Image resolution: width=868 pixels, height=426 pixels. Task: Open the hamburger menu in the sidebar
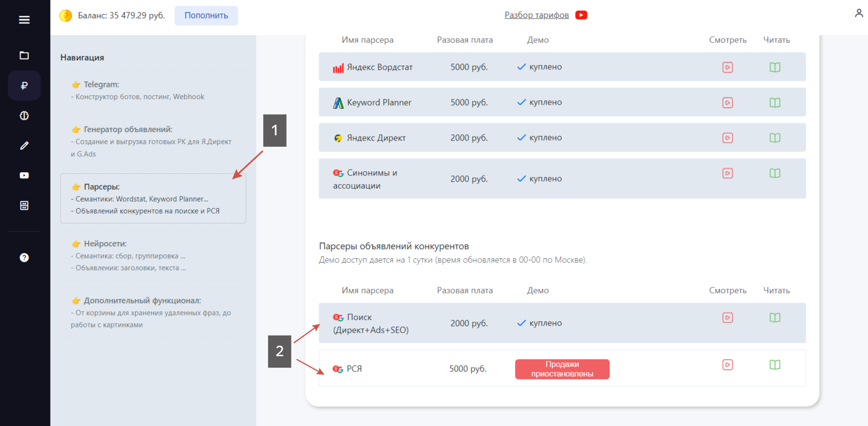[x=24, y=20]
